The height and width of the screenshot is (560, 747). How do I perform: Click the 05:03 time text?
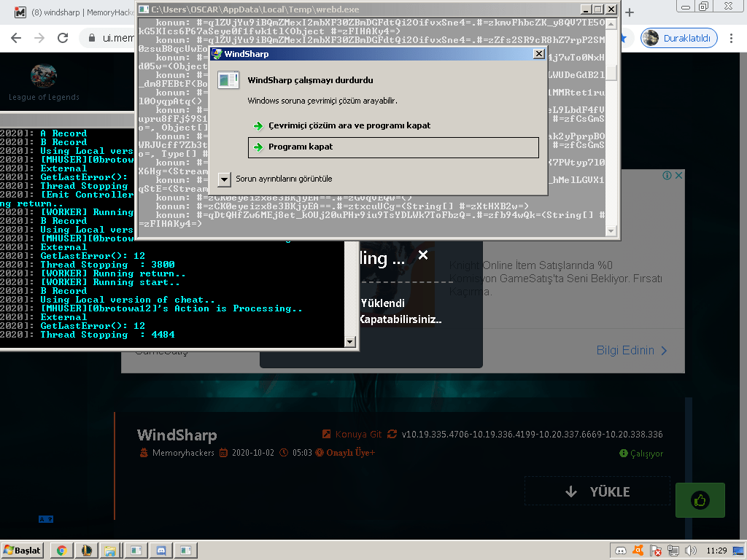point(302,453)
